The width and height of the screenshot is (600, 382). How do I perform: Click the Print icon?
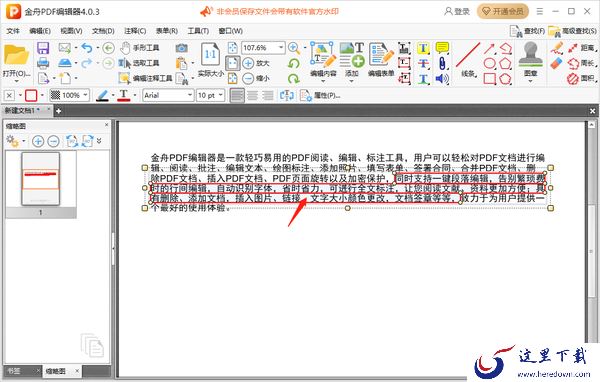tap(43, 63)
